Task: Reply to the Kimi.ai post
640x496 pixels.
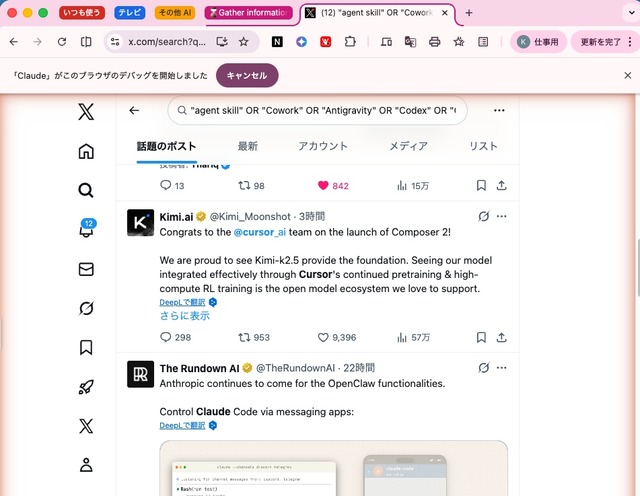Action: point(165,337)
